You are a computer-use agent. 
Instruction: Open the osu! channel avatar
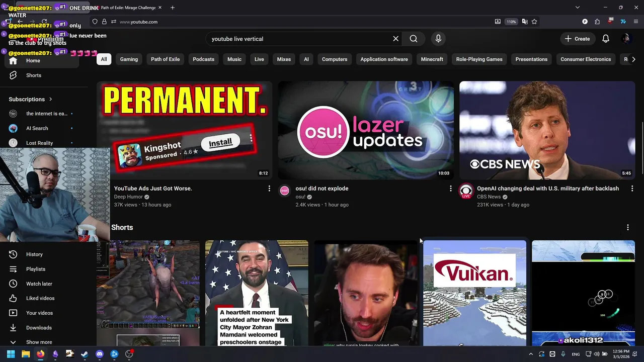point(285,191)
